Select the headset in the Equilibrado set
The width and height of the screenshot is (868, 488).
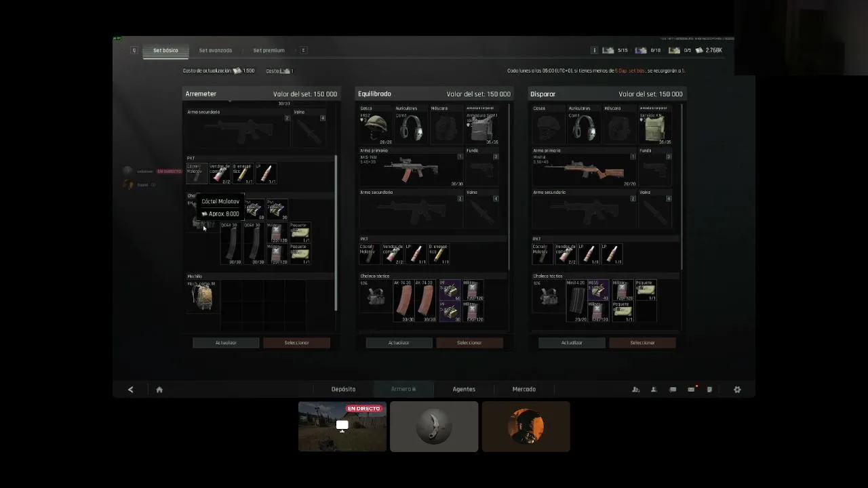pos(410,127)
